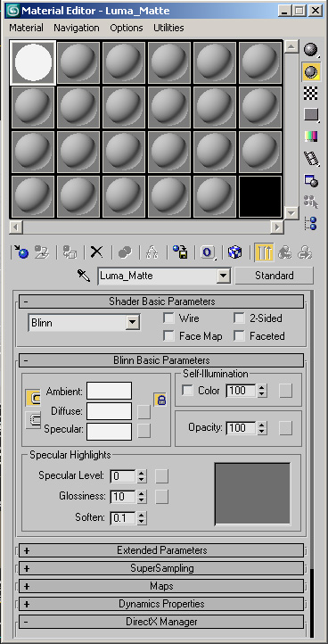This screenshot has height=644, width=328.
Task: Click the Standard material type button
Action: 275,276
